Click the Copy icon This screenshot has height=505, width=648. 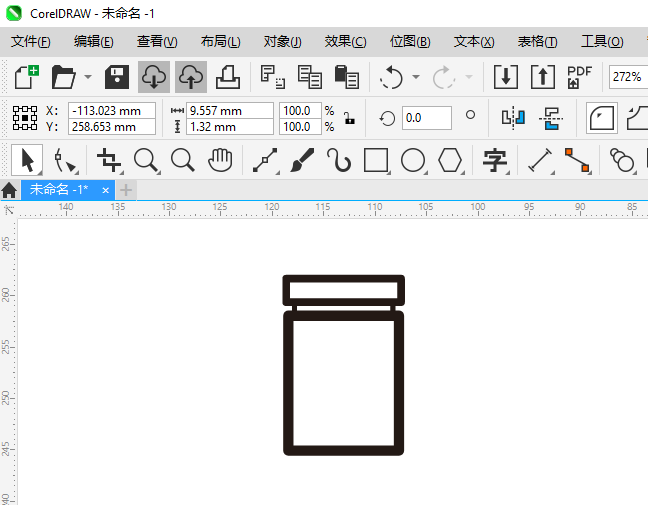(x=310, y=77)
